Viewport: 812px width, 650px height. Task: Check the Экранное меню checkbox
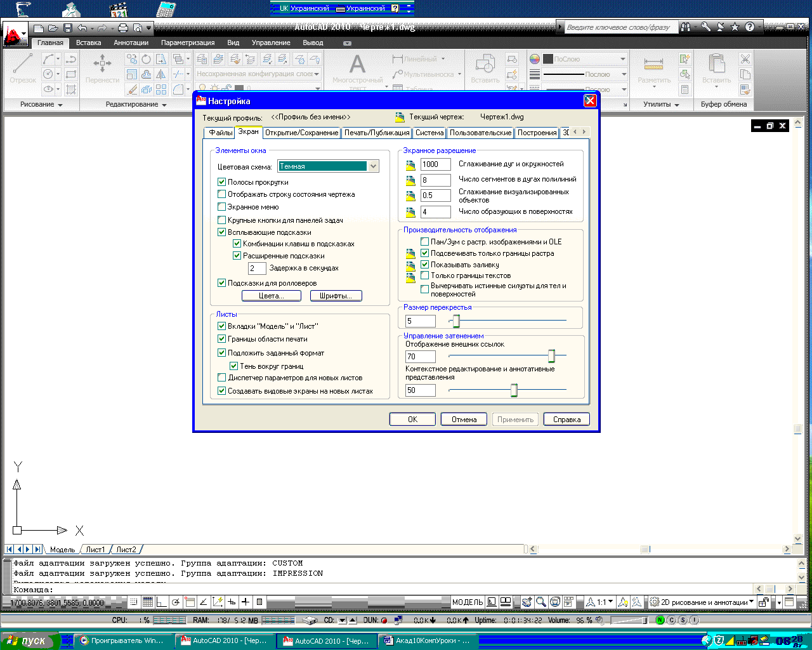click(x=221, y=207)
